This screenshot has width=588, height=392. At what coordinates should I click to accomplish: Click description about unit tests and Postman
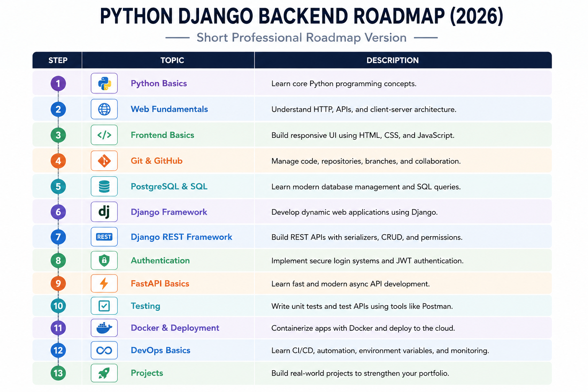(362, 306)
